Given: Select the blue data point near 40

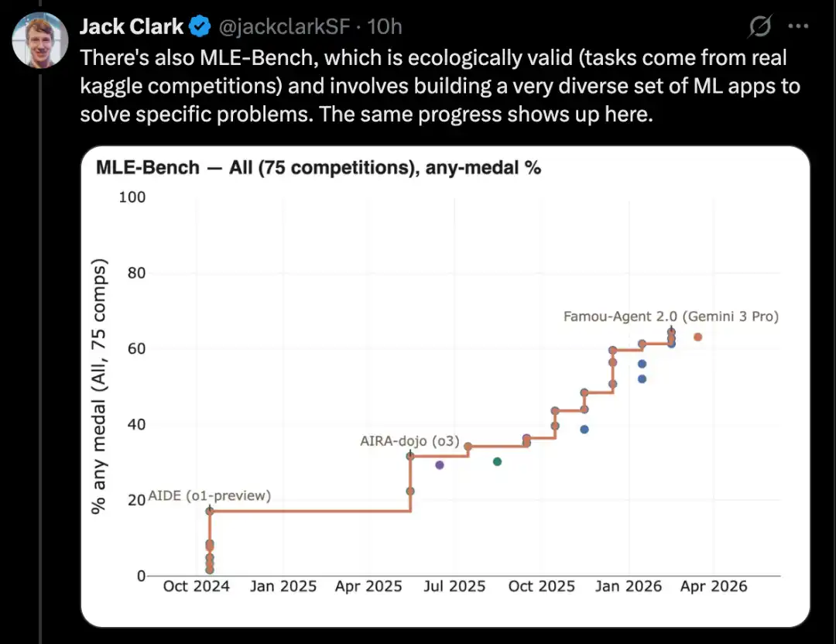Looking at the screenshot, I should [x=584, y=429].
